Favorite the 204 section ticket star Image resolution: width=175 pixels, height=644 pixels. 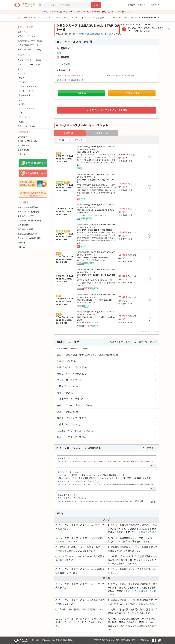tap(150, 211)
